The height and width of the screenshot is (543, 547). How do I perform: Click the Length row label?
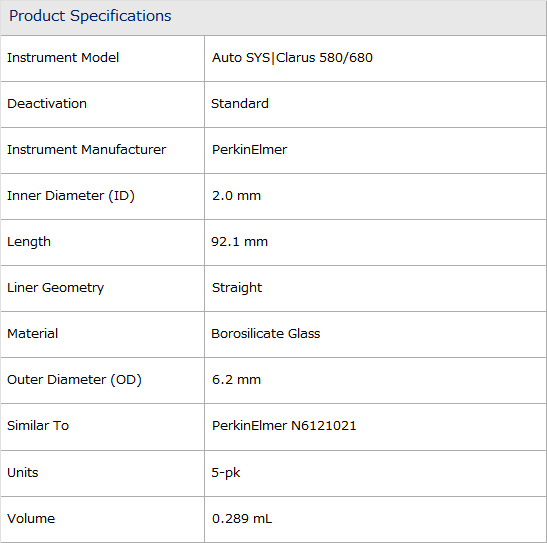pyautogui.click(x=29, y=242)
